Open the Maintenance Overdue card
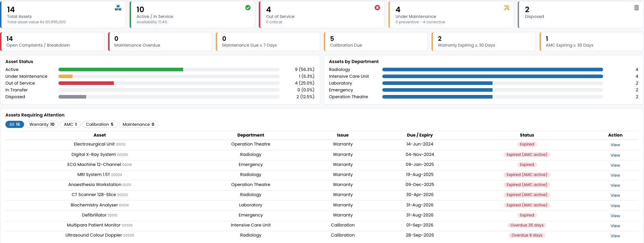The height and width of the screenshot is (243, 644). click(x=160, y=42)
